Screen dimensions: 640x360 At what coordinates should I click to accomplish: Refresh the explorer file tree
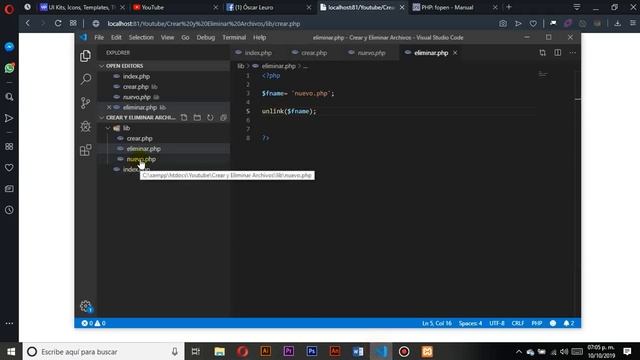pos(210,118)
